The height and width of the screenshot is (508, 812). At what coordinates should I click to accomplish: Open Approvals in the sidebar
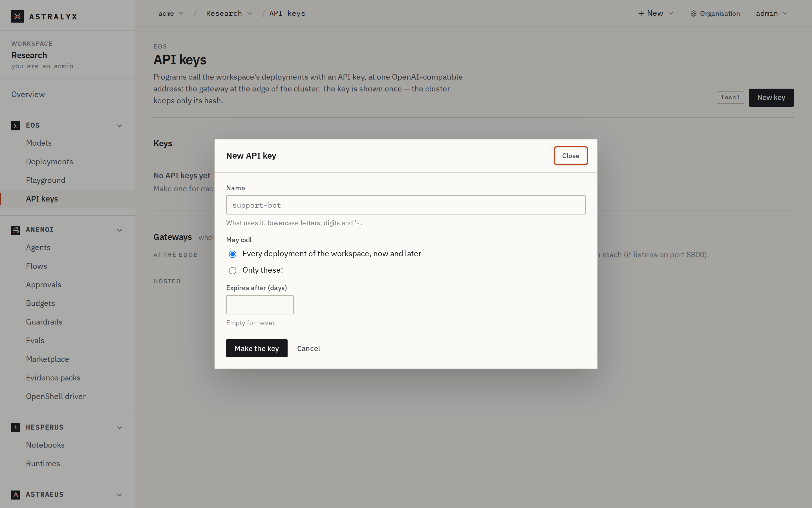tap(44, 284)
